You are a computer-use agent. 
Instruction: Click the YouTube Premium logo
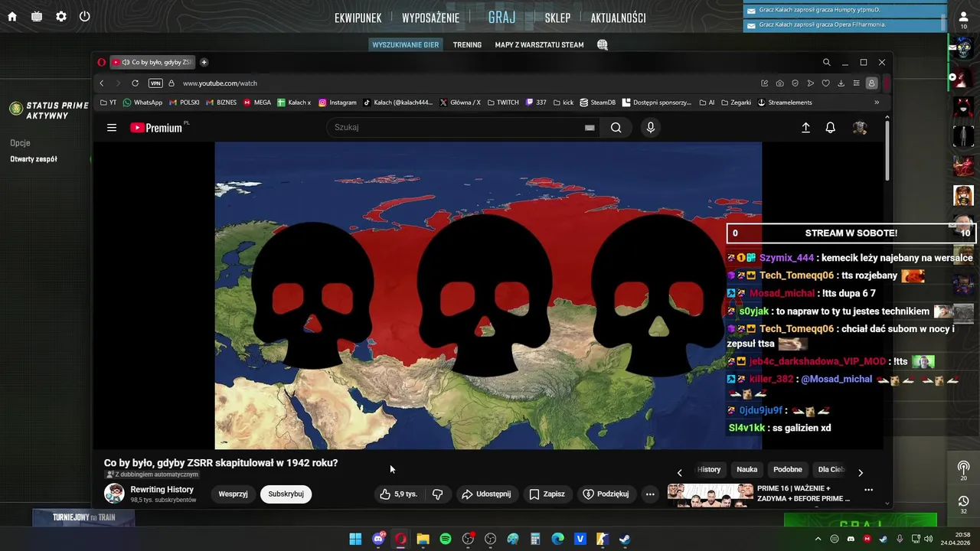click(x=156, y=128)
